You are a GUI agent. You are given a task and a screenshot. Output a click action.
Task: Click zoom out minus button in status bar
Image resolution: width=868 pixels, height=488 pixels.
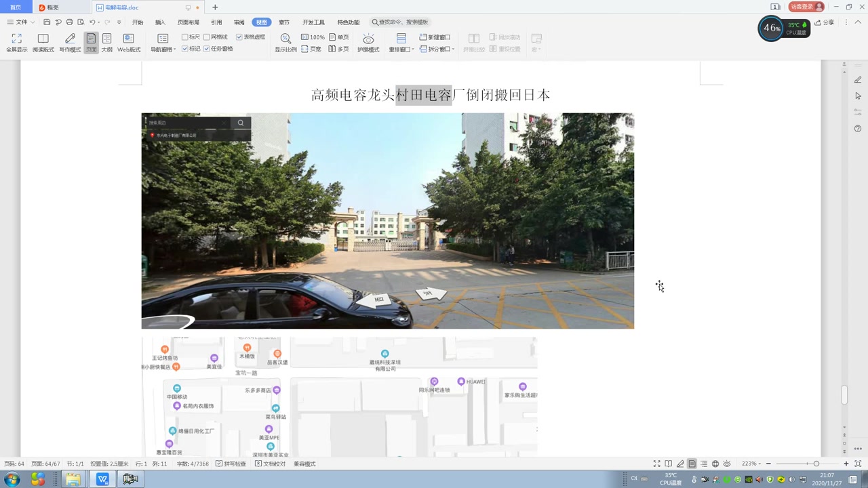768,464
